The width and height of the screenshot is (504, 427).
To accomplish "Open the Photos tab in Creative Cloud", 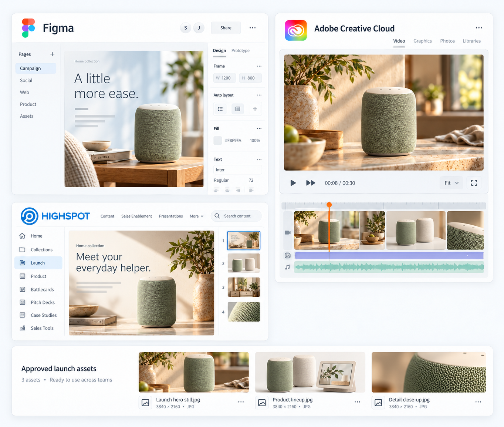I will coord(447,41).
